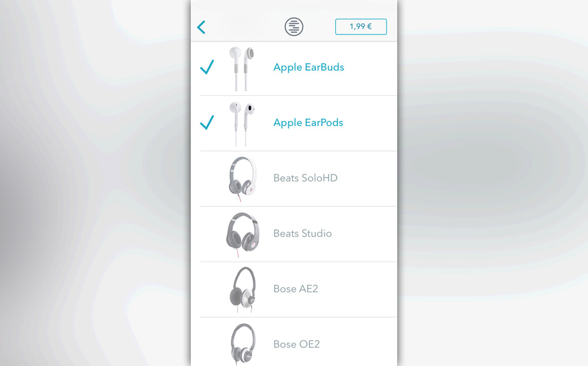Tap the Apple EarBuds earphone image
Viewport: 588px width, 366px height.
click(x=242, y=69)
